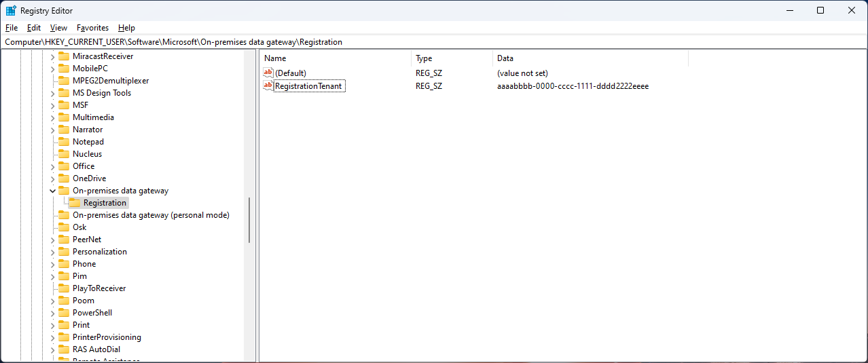The width and height of the screenshot is (868, 363).
Task: Click the personal mode gateway folder icon
Action: [63, 215]
